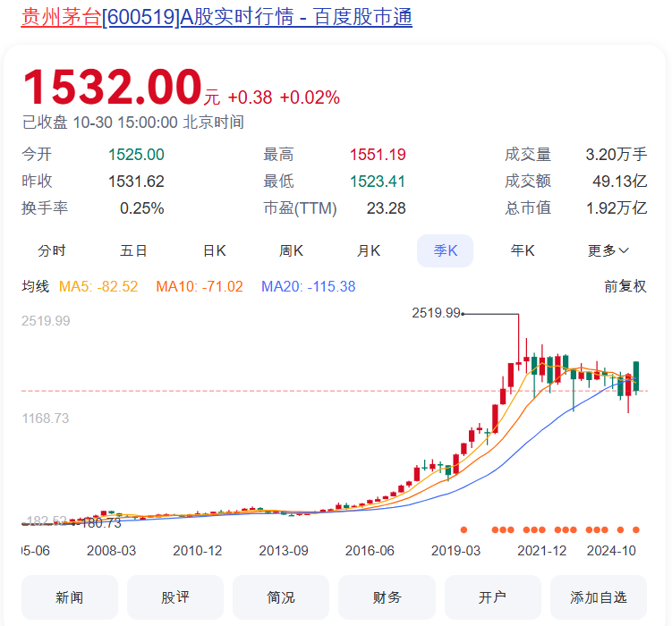This screenshot has height=626, width=672.
Task: Click the 2519.99 peak price annotation
Action: point(437,313)
